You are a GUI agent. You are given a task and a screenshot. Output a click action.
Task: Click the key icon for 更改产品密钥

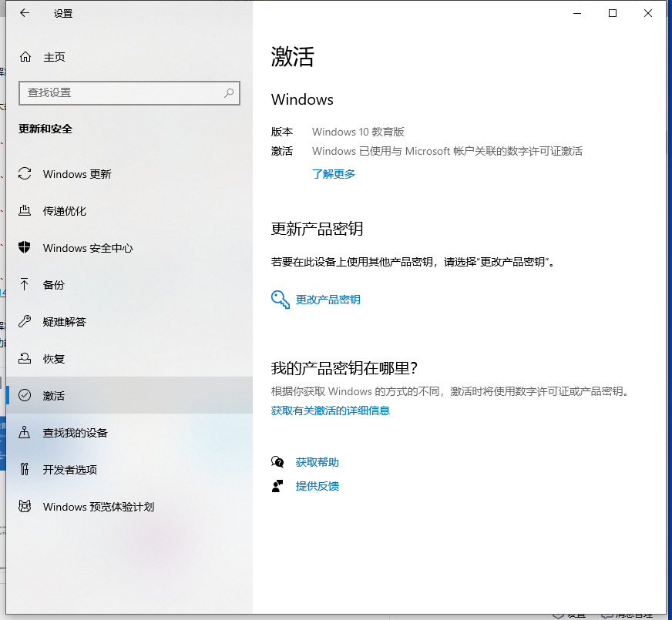[280, 300]
